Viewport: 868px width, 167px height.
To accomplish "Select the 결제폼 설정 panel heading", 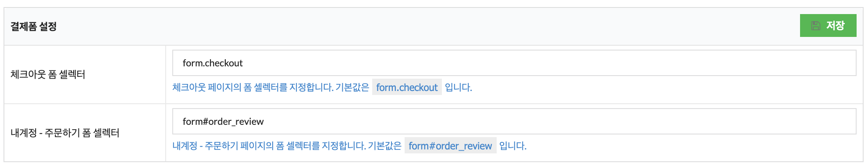I will click(34, 26).
